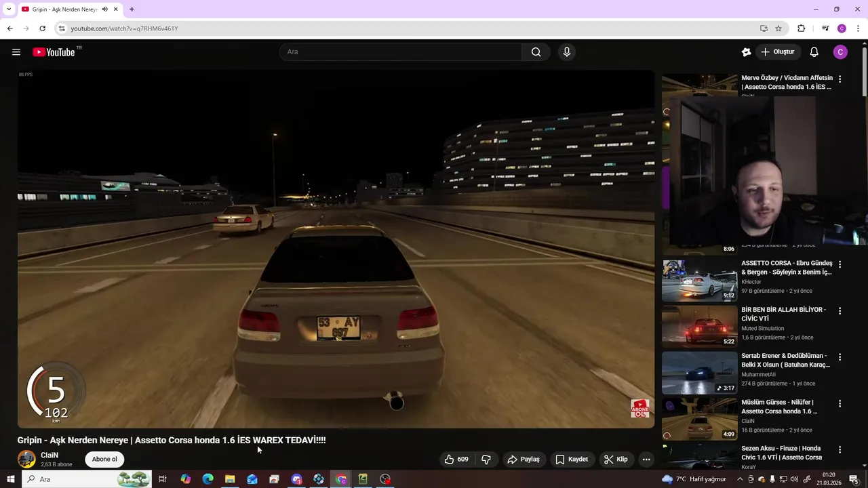Launch Microsoft Edge from taskbar
Image resolution: width=868 pixels, height=488 pixels.
(208, 479)
